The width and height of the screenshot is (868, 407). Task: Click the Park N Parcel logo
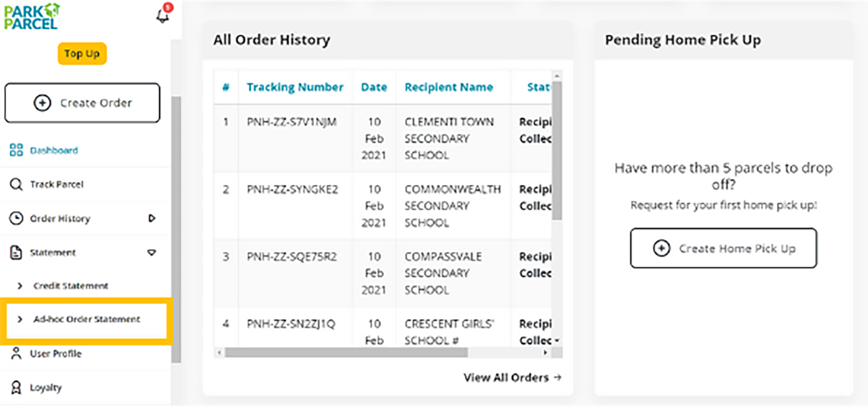pyautogui.click(x=31, y=17)
